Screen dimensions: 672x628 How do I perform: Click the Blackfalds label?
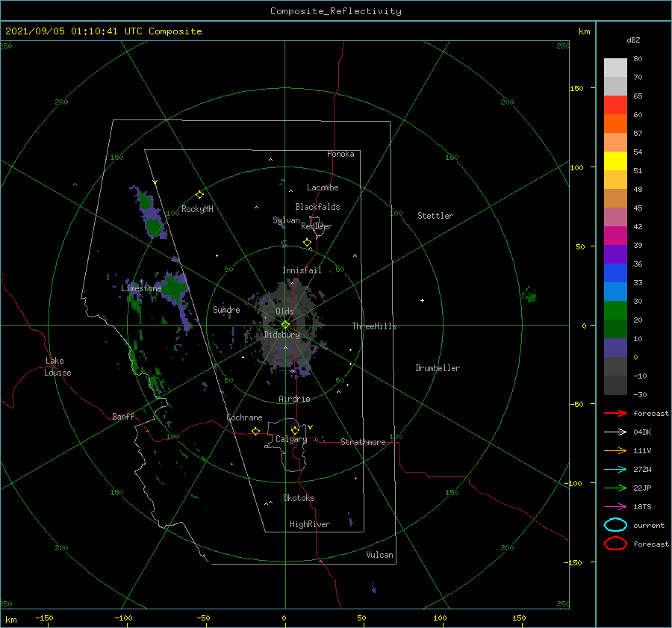(x=317, y=207)
